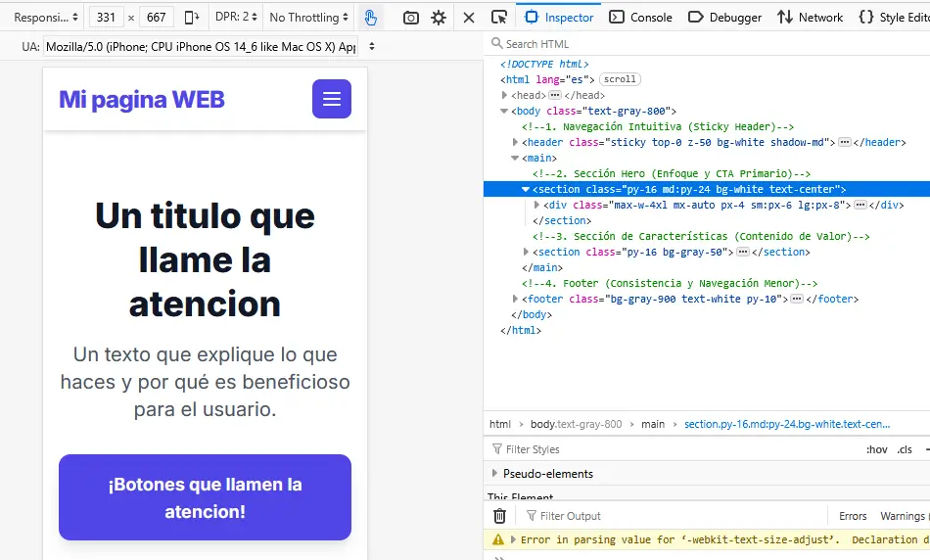The image size is (930, 560).
Task: Rotate the viewport orientation
Action: point(192,18)
